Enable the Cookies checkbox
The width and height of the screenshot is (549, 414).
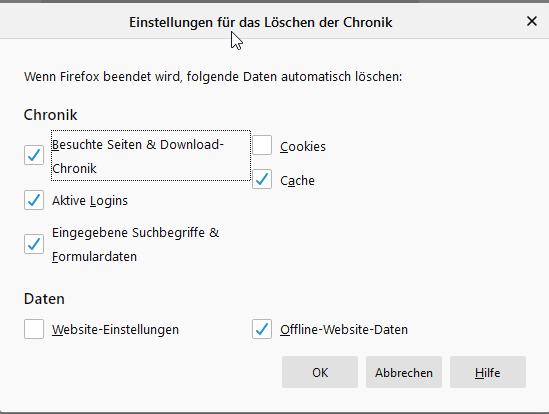[262, 145]
